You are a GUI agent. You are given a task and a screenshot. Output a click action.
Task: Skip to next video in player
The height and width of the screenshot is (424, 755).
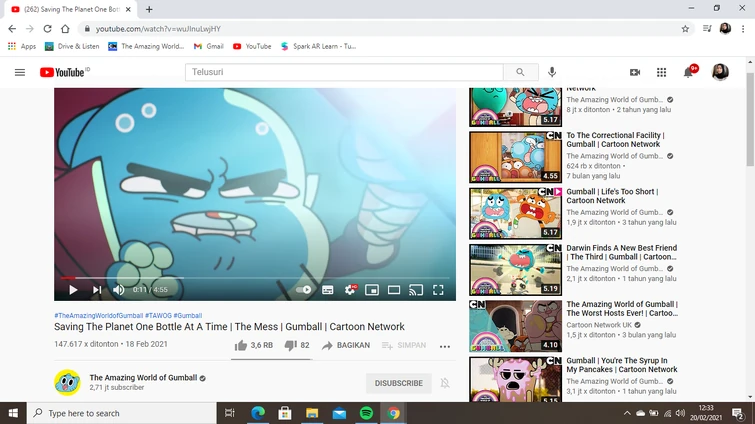coord(97,290)
